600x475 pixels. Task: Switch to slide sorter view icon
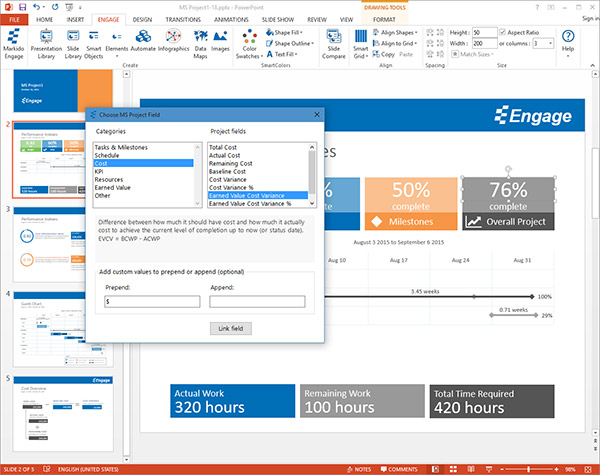pos(453,469)
